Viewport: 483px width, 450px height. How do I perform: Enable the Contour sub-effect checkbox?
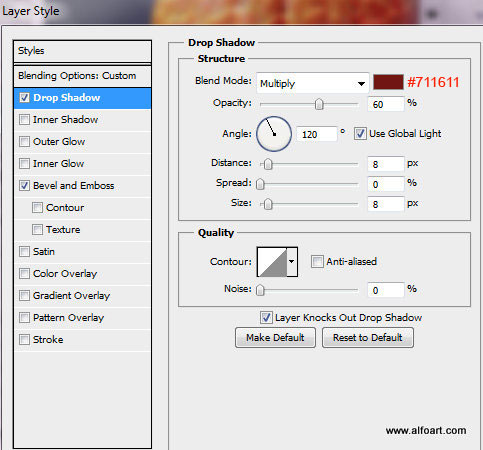tap(37, 208)
